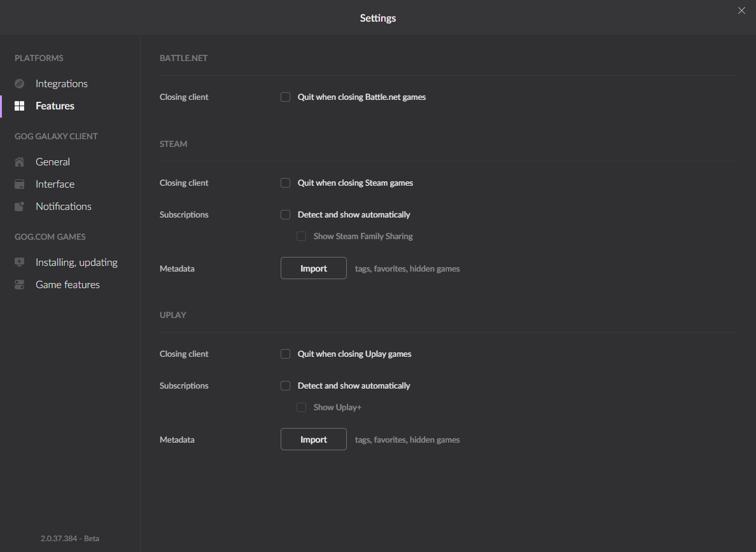Switch to Notifications settings section
Screen dimensions: 756x552
click(x=64, y=206)
